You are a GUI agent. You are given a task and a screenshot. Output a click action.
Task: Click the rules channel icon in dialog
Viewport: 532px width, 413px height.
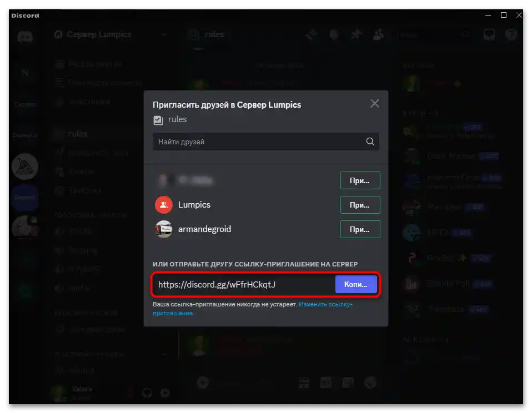158,120
